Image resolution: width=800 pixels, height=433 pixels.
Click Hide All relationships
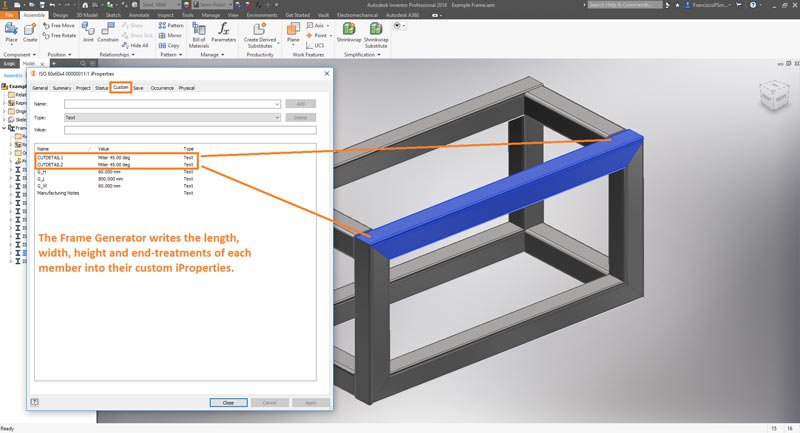tap(135, 45)
